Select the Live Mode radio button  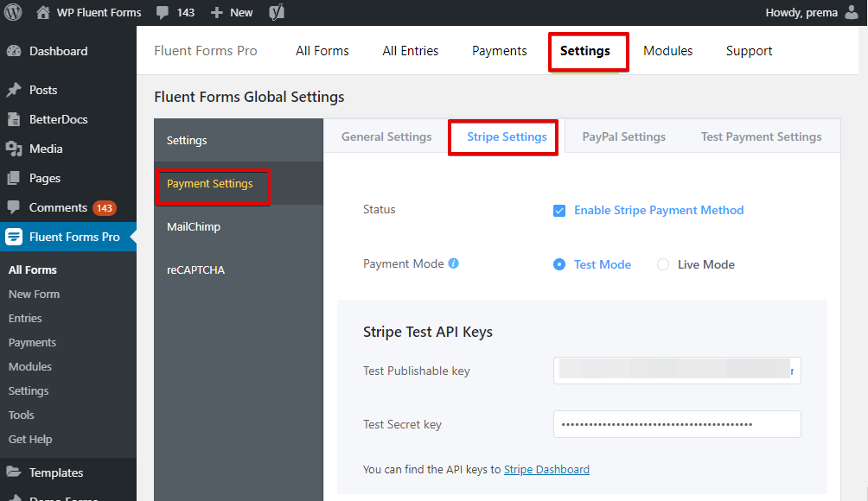662,264
